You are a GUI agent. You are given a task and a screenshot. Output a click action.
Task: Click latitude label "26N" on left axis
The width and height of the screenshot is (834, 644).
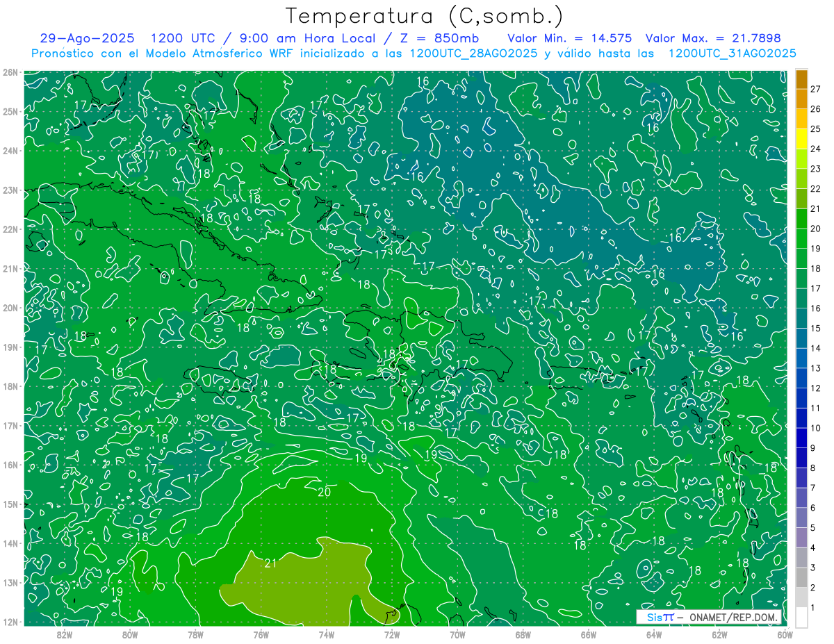click(10, 72)
